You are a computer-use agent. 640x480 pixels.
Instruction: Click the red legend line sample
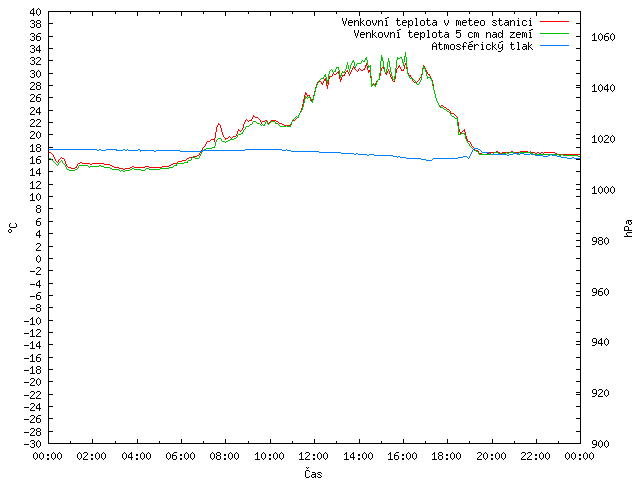(x=554, y=22)
